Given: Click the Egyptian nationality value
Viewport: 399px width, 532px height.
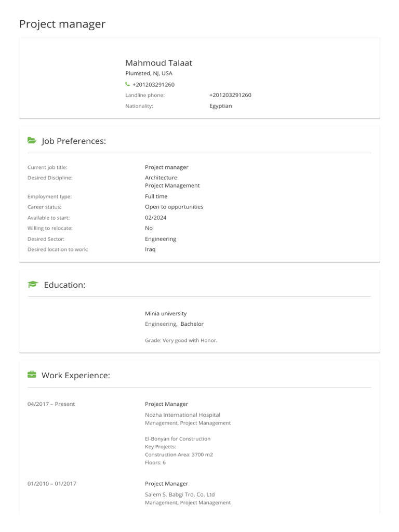Looking at the screenshot, I should click(x=220, y=106).
